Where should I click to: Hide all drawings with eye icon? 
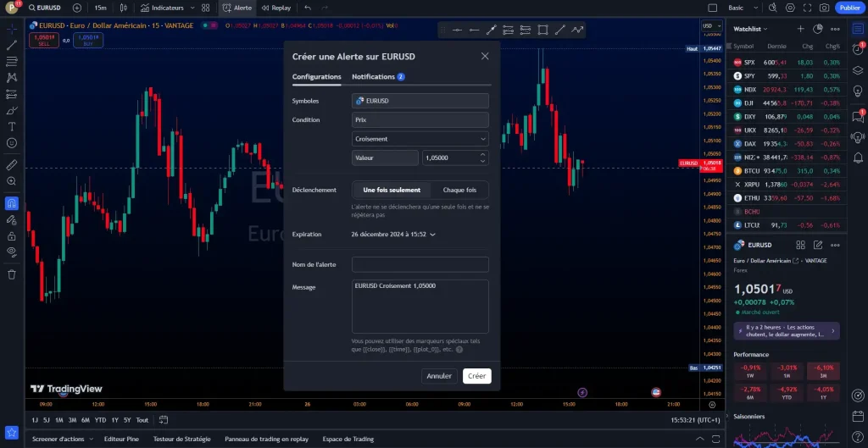tap(12, 252)
